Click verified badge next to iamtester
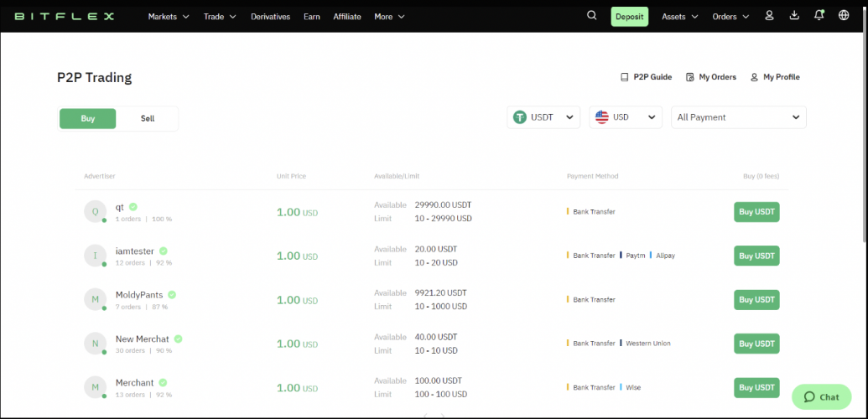 pyautogui.click(x=164, y=251)
